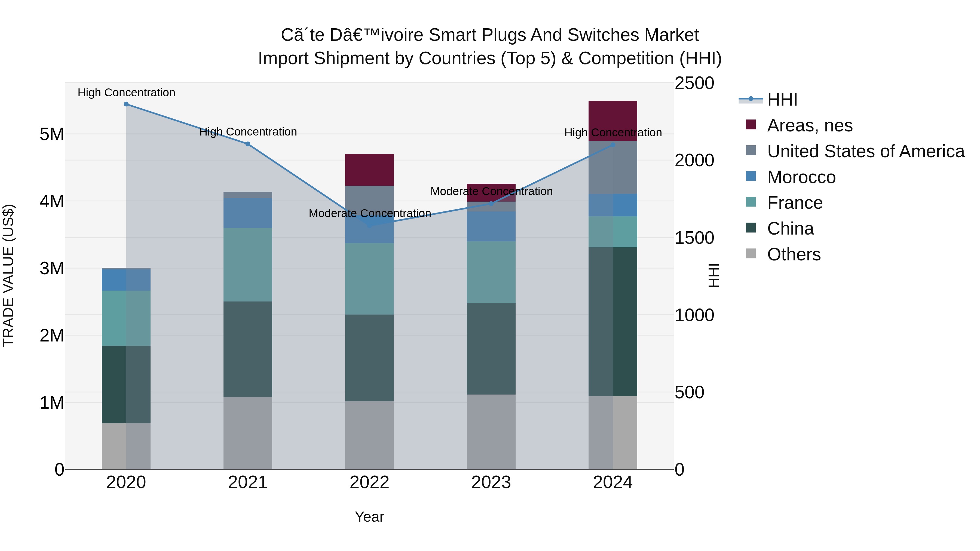Click the China dark green legend swatch
The height and width of the screenshot is (551, 980).
[x=751, y=227]
